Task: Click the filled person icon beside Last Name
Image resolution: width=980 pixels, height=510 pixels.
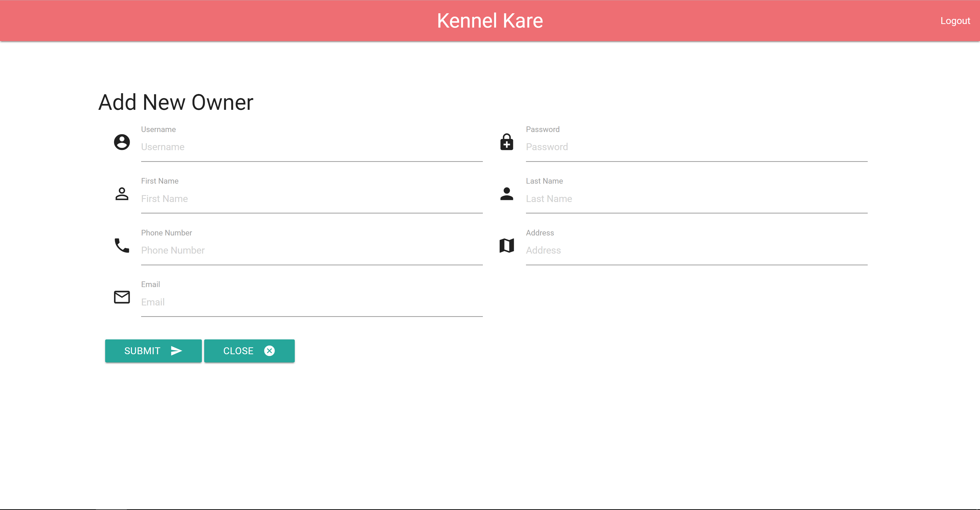Action: point(506,194)
